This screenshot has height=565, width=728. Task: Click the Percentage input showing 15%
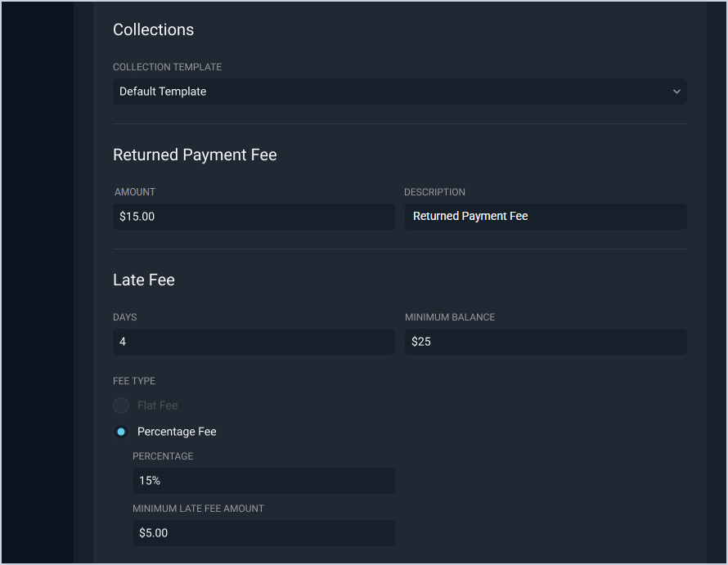(263, 481)
